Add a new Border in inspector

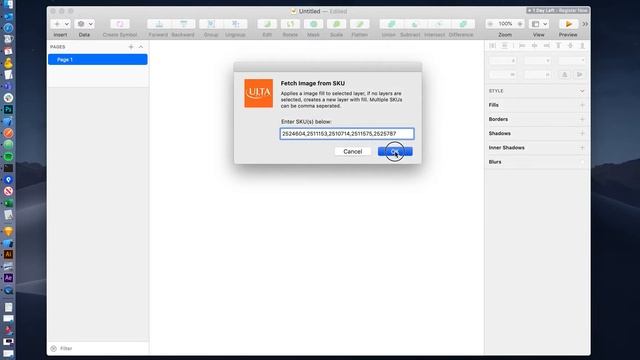click(582, 119)
